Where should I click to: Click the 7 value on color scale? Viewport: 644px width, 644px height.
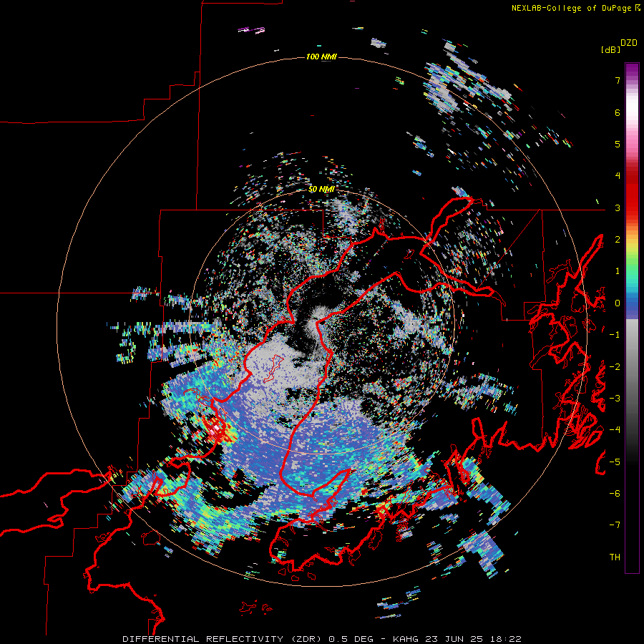pyautogui.click(x=618, y=80)
